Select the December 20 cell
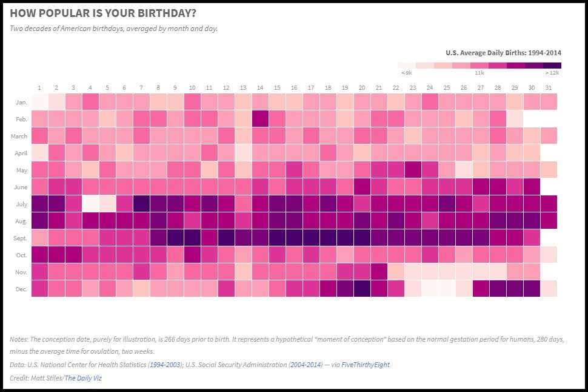Image resolution: width=588 pixels, height=392 pixels. [x=362, y=288]
